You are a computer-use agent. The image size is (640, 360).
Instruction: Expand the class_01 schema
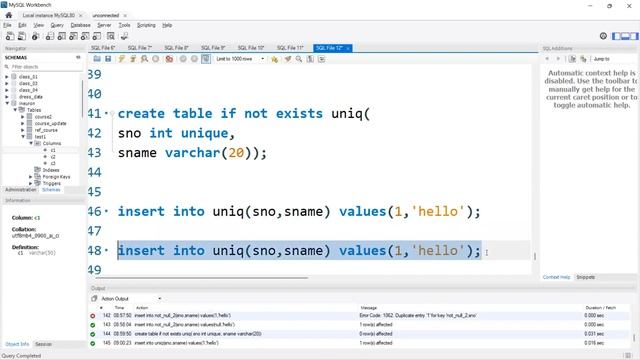[x=7, y=77]
